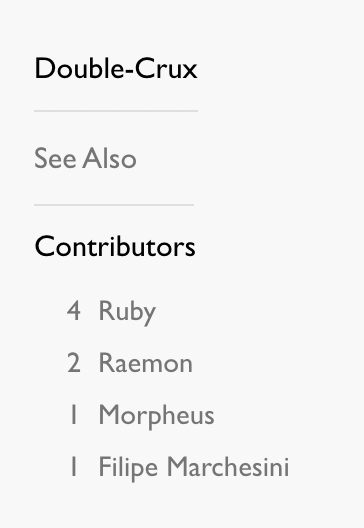Image resolution: width=364 pixels, height=528 pixels.
Task: Select the Double-Crux table of contents entry
Action: pyautogui.click(x=116, y=69)
